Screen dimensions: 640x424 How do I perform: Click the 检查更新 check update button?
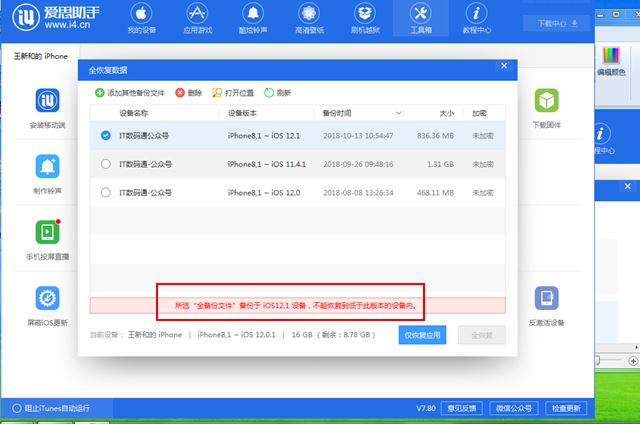pyautogui.click(x=566, y=408)
